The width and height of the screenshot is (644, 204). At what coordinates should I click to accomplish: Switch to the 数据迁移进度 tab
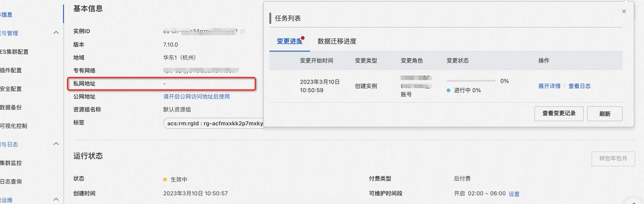pyautogui.click(x=337, y=41)
